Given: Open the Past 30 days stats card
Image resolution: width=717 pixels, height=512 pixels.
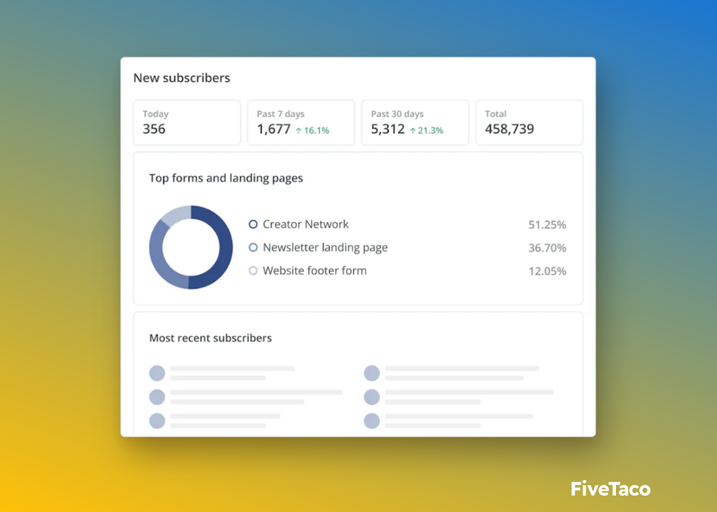Looking at the screenshot, I should 415,123.
